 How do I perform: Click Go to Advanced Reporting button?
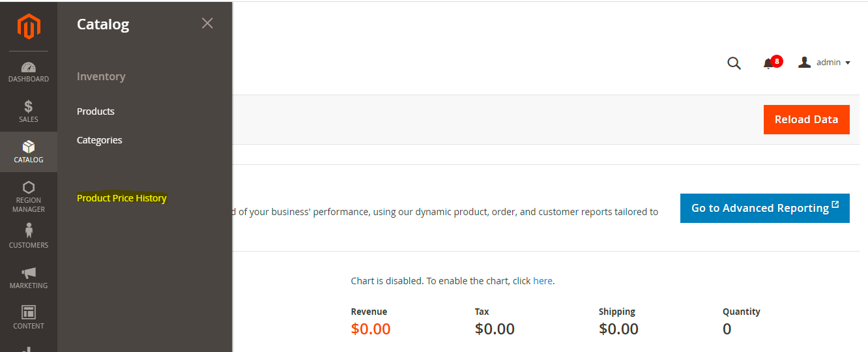pyautogui.click(x=764, y=208)
